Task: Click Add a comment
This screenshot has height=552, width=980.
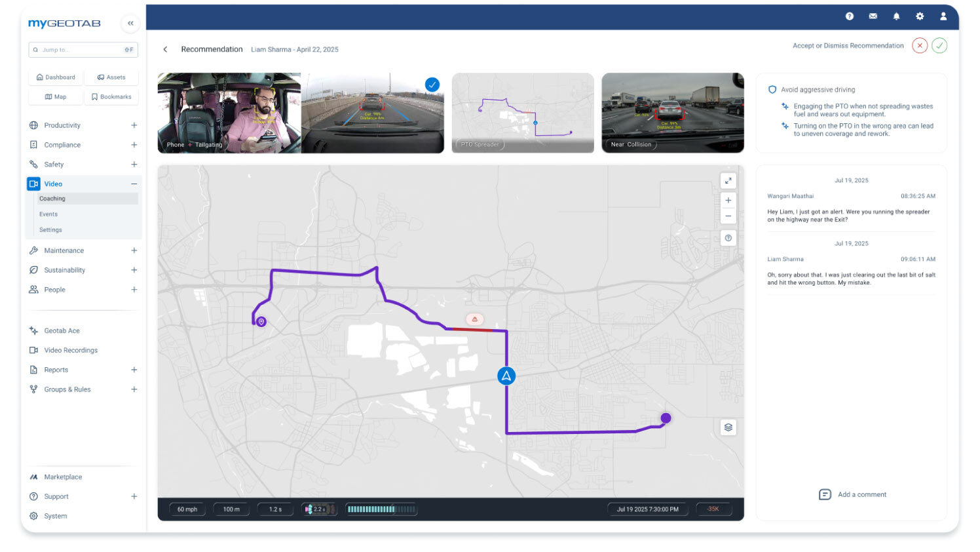Action: click(853, 494)
